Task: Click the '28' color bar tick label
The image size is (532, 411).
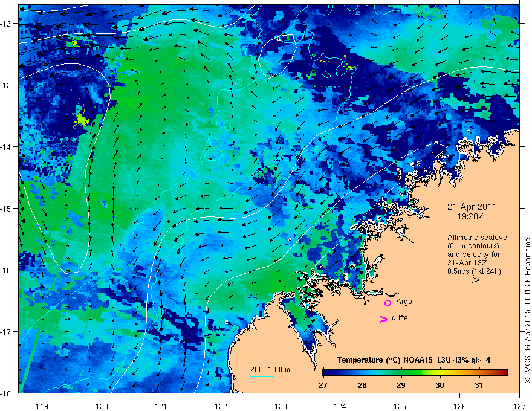Action: [362, 386]
